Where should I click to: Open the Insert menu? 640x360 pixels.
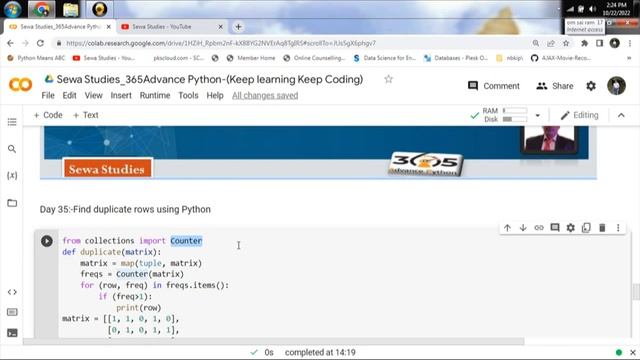pyautogui.click(x=121, y=96)
